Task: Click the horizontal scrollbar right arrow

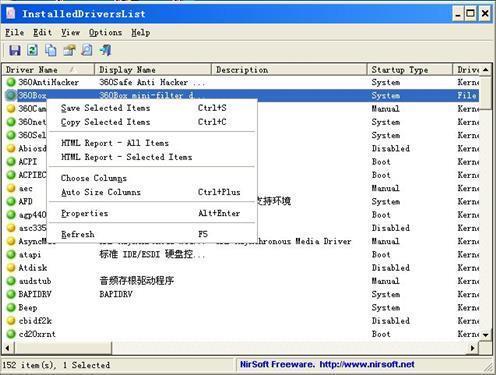Action: click(x=473, y=348)
